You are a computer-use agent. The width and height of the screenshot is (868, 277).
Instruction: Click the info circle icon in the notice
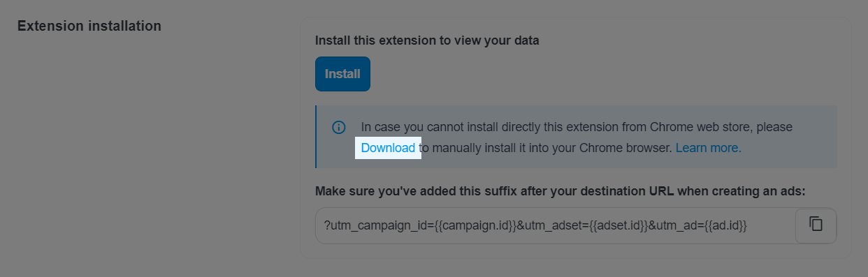tap(339, 127)
